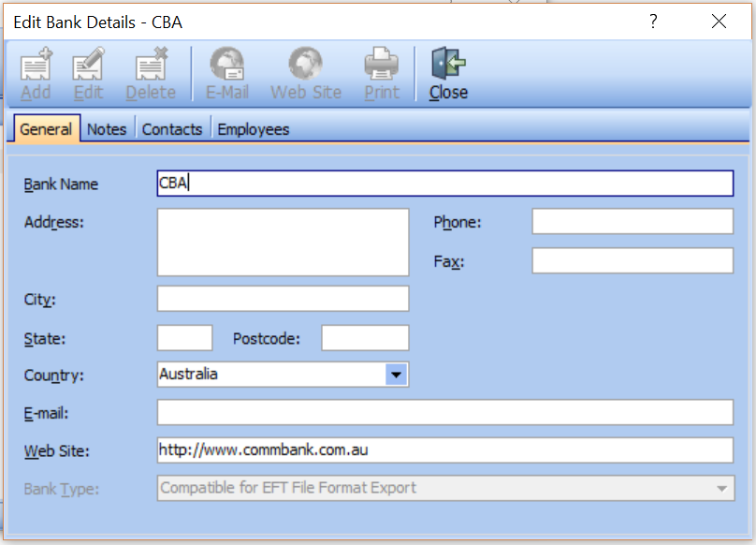This screenshot has width=756, height=545.
Task: Click the Fax input field
Action: 632,260
